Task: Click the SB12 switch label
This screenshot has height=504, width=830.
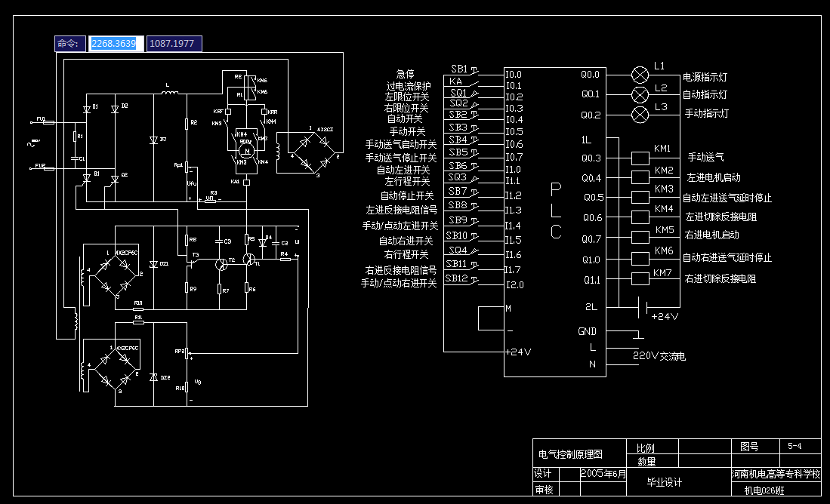Action: 456,278
